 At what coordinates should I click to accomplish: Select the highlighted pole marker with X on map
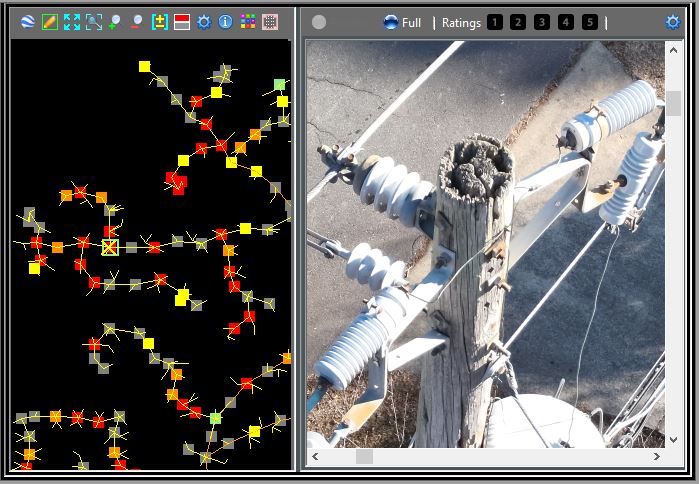pos(110,246)
